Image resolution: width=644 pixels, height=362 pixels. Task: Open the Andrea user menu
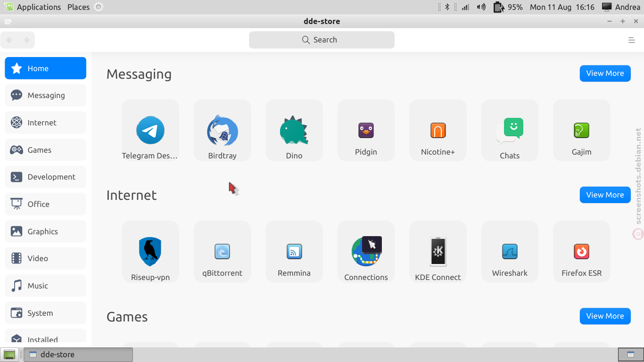[x=621, y=7]
